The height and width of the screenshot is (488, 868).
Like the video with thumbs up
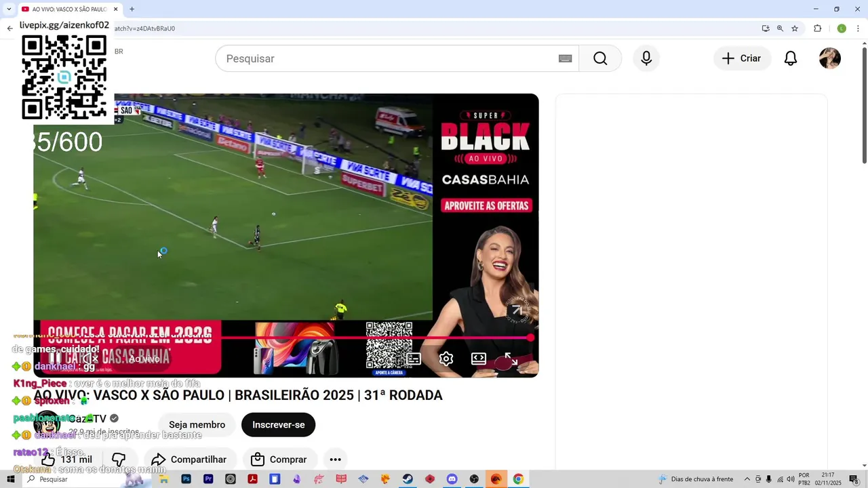click(x=66, y=460)
